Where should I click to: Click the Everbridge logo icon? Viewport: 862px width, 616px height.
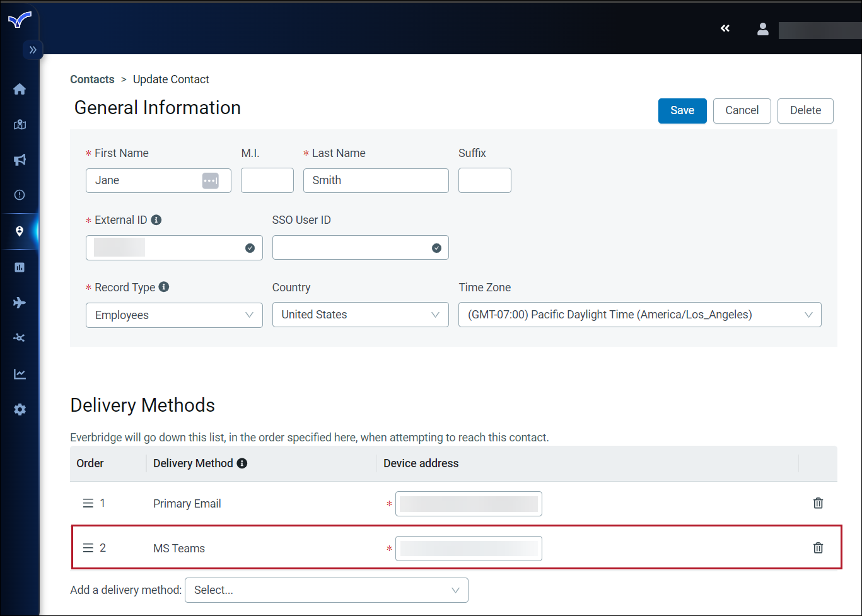20,20
